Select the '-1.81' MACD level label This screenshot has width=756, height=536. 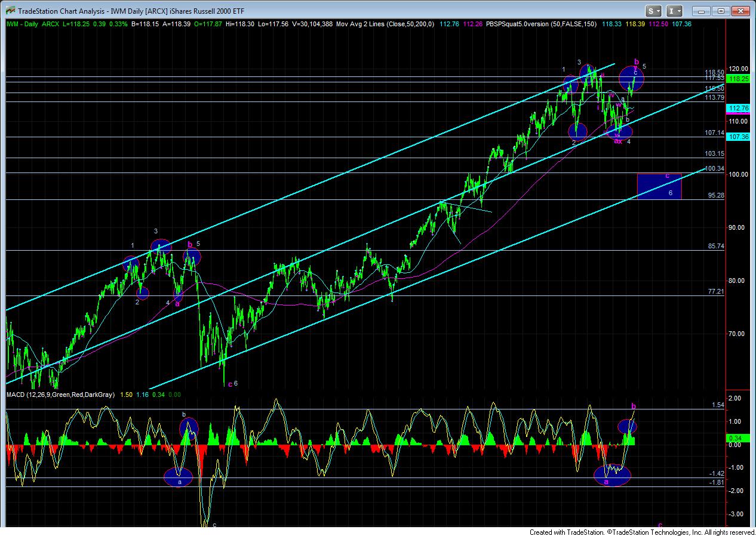coord(717,482)
